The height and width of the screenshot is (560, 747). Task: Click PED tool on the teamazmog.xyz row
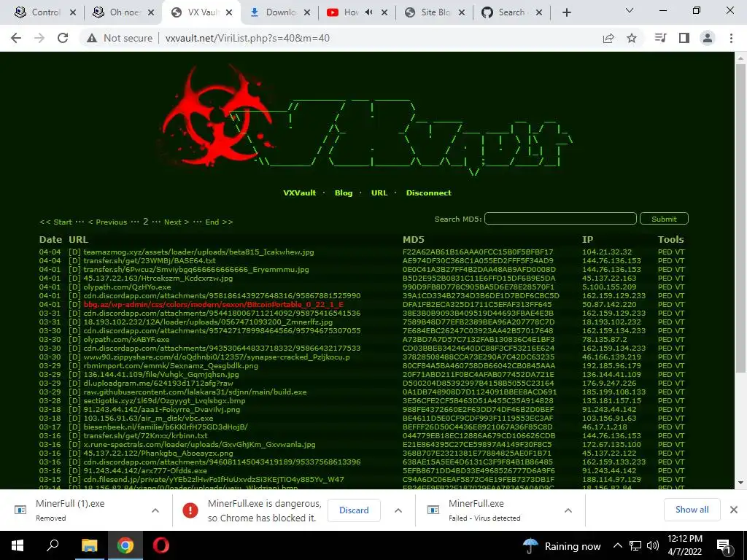point(665,252)
